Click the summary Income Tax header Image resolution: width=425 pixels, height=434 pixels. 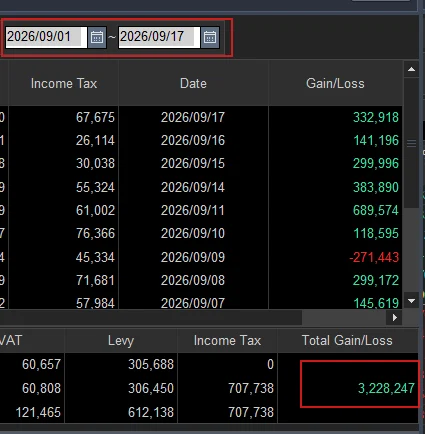click(227, 341)
